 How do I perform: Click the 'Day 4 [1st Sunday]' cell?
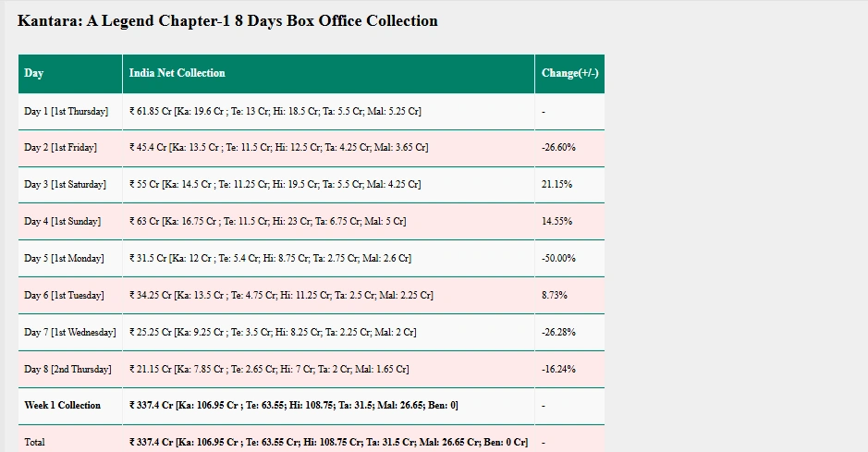coord(62,222)
